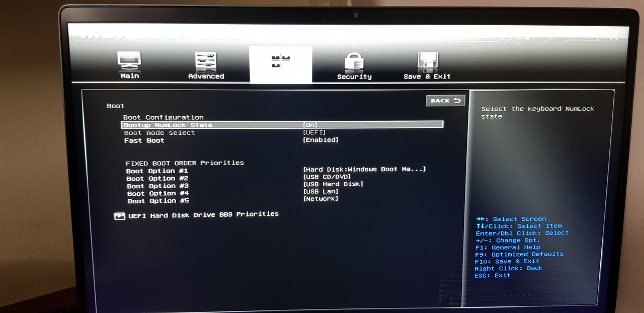644x313 pixels.
Task: Select Boot Option #3 label
Action: coord(157,186)
